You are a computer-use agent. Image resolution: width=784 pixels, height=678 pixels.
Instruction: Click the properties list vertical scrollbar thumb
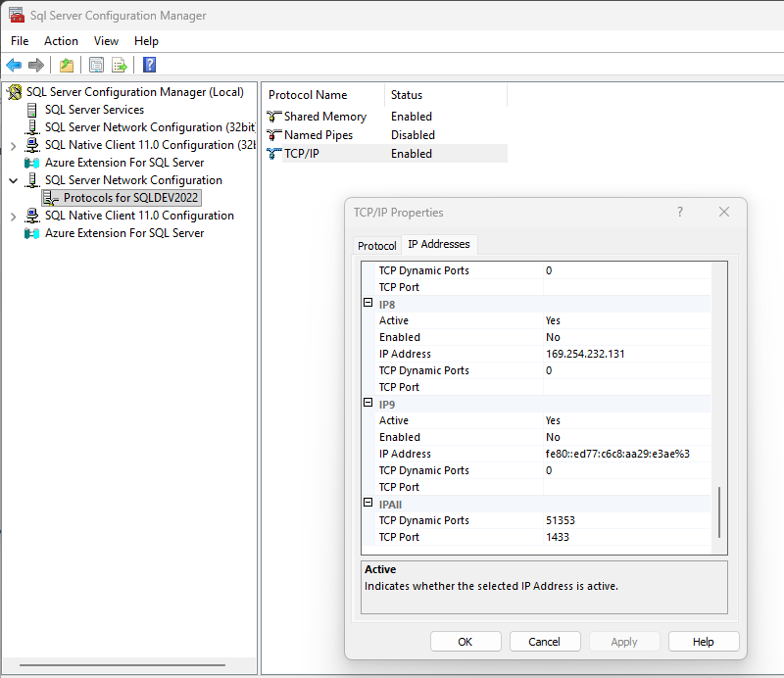click(x=719, y=511)
